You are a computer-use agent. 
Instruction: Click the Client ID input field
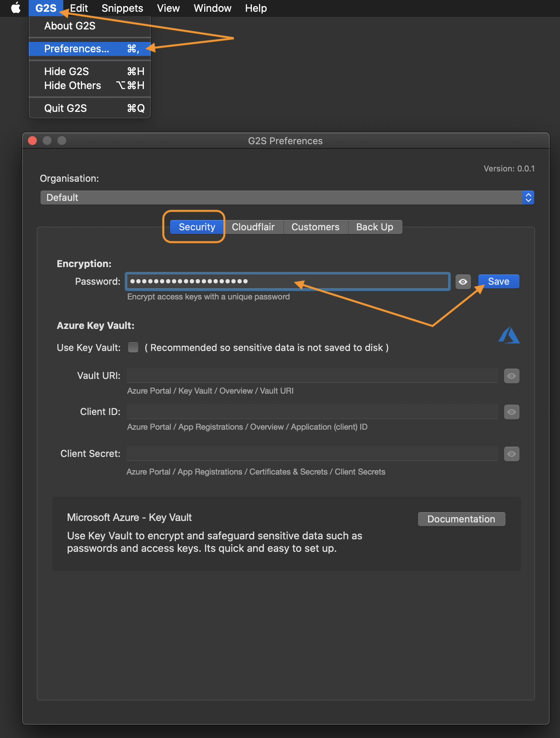coord(312,412)
